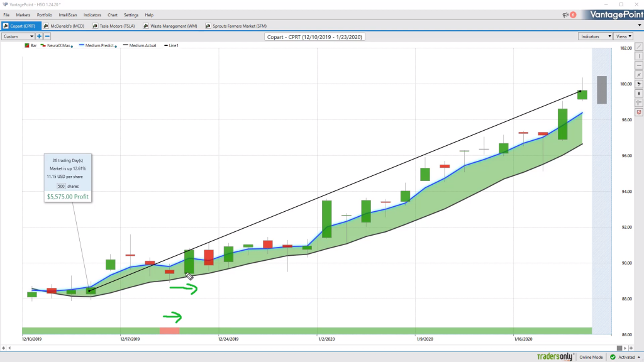Toggle the NeuralX.Max legend entry
Viewport: 644px width, 362px height.
click(x=57, y=45)
